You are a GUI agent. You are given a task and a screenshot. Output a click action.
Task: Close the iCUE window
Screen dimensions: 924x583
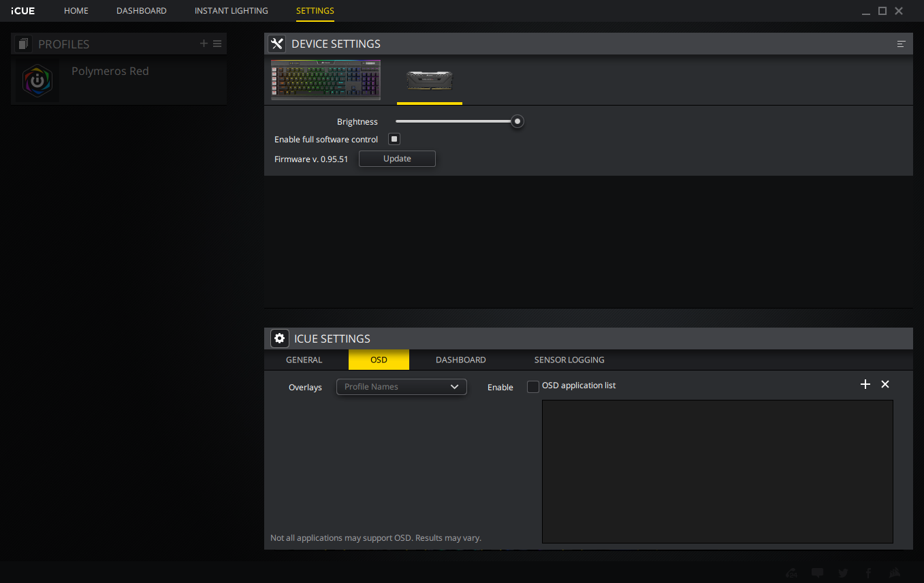899,11
